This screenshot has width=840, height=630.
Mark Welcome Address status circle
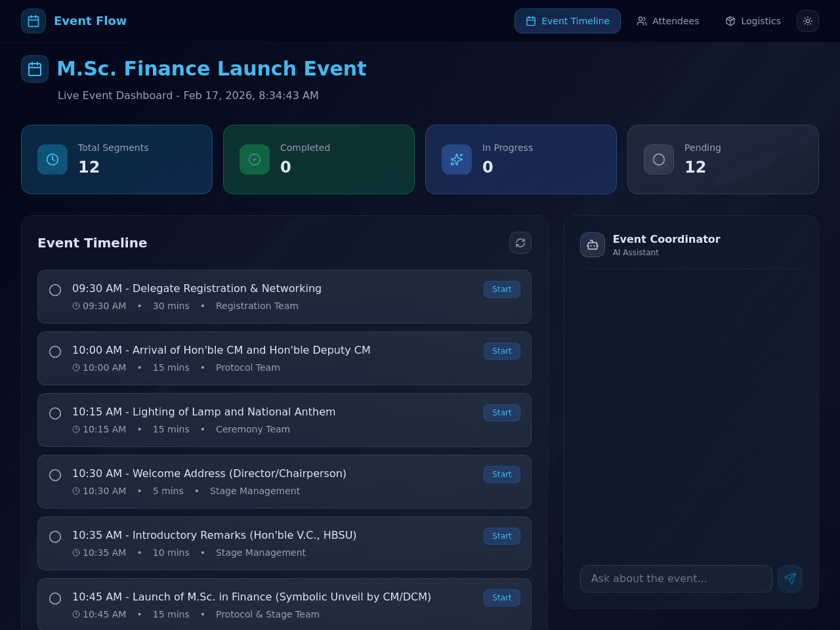pyautogui.click(x=55, y=475)
